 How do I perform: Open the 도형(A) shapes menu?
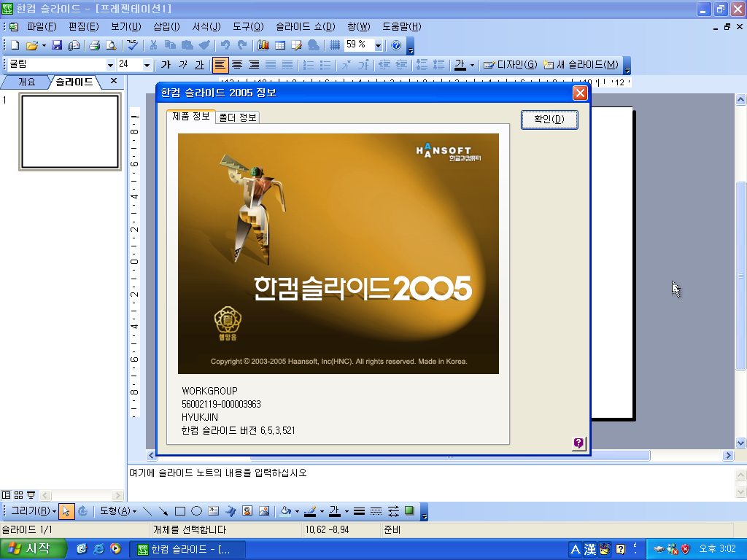coord(118,511)
